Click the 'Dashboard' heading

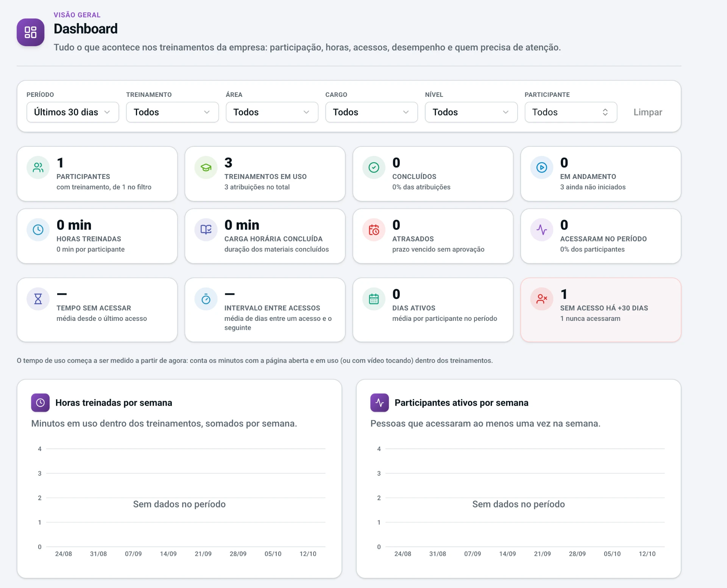click(86, 29)
